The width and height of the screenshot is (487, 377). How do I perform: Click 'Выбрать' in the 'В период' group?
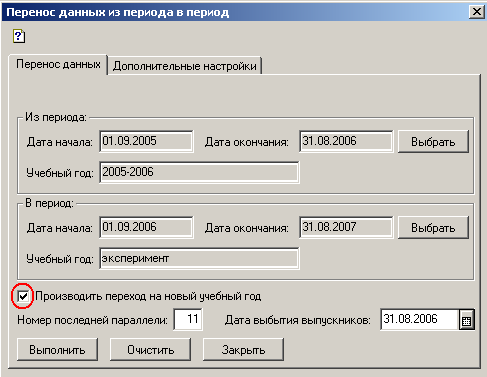pyautogui.click(x=433, y=228)
